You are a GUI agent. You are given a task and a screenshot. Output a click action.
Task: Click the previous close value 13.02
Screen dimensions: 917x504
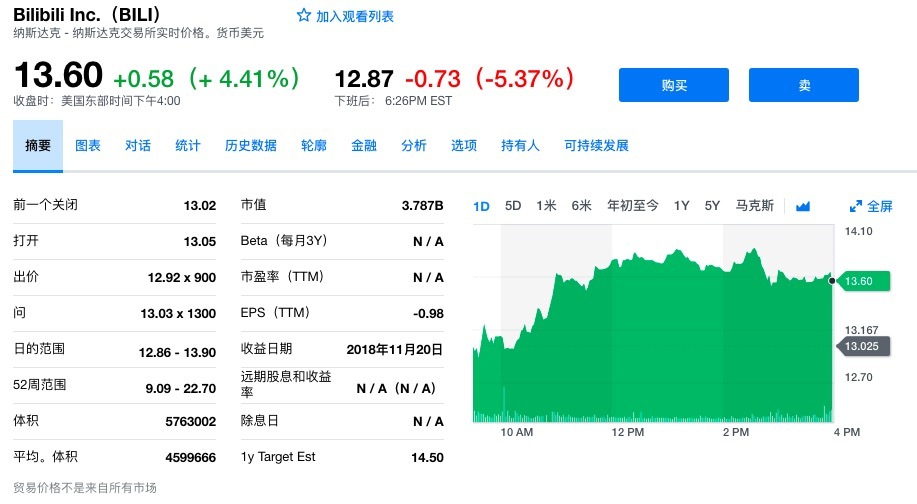[x=200, y=206]
